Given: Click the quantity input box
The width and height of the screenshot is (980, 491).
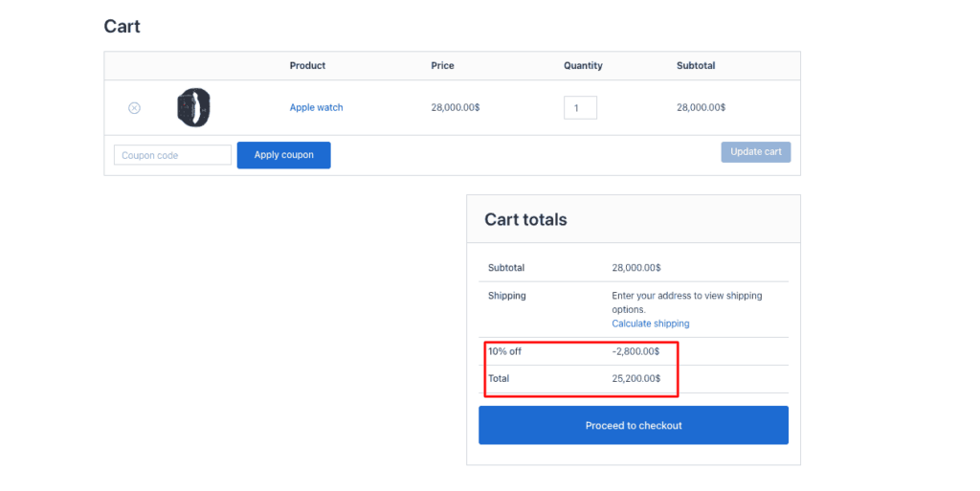Looking at the screenshot, I should (580, 108).
